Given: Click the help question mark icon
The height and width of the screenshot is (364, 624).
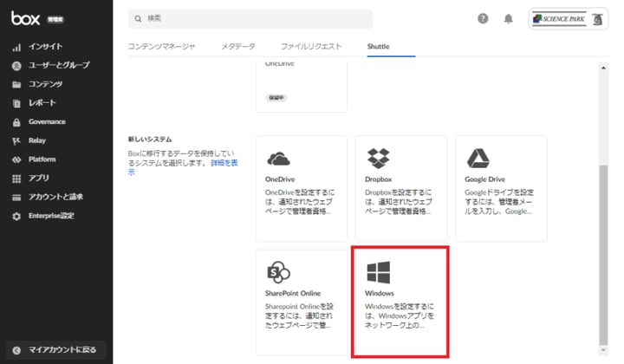Looking at the screenshot, I should coord(483,19).
